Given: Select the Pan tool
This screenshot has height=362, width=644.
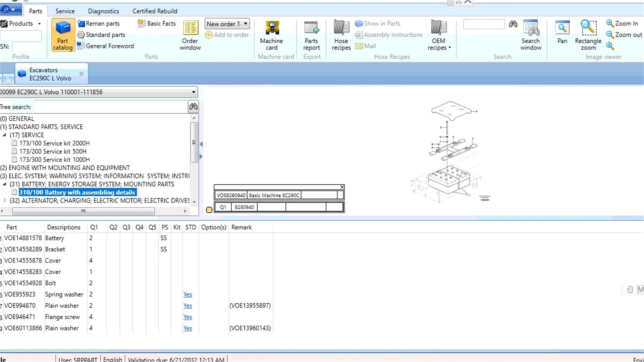Looking at the screenshot, I should 562,32.
